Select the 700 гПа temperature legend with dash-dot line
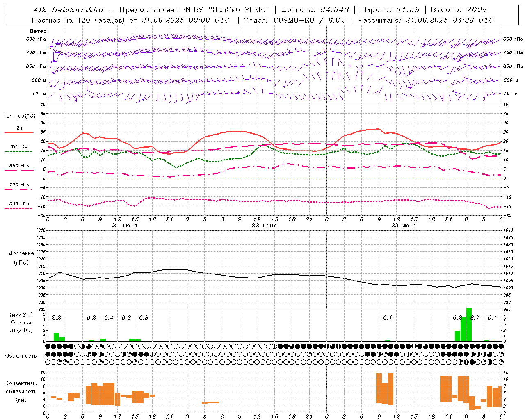 (x=19, y=186)
